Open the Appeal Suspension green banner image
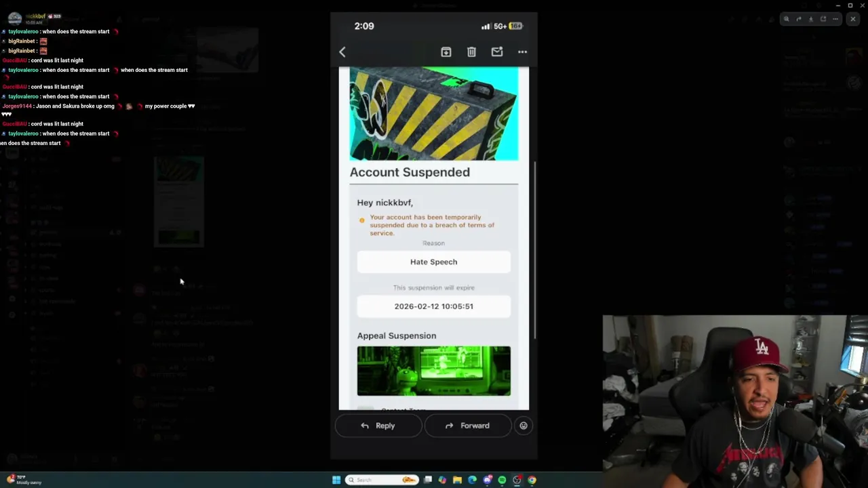This screenshot has height=488, width=868. click(434, 371)
